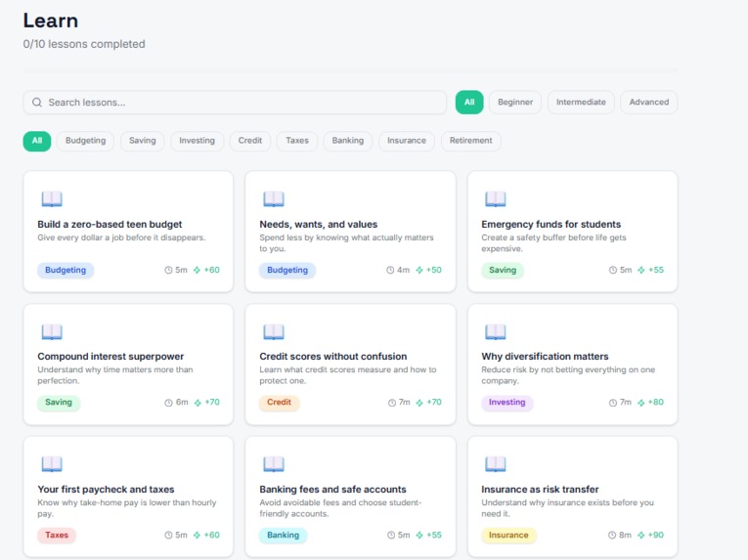Image resolution: width=748 pixels, height=560 pixels.
Task: Click clock icon on Compound interest superpower card
Action: click(168, 403)
